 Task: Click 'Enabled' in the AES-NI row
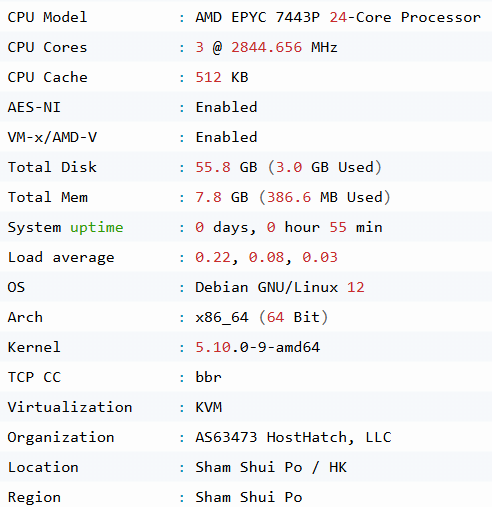tap(226, 107)
